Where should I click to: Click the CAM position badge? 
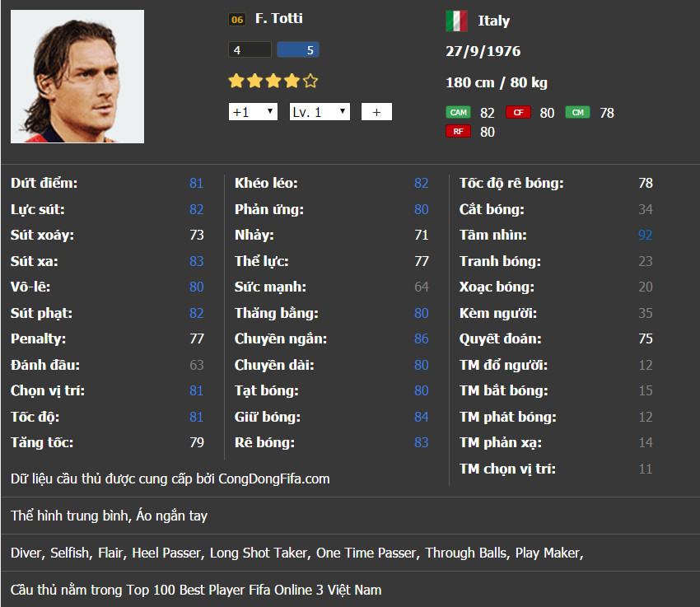pyautogui.click(x=458, y=113)
